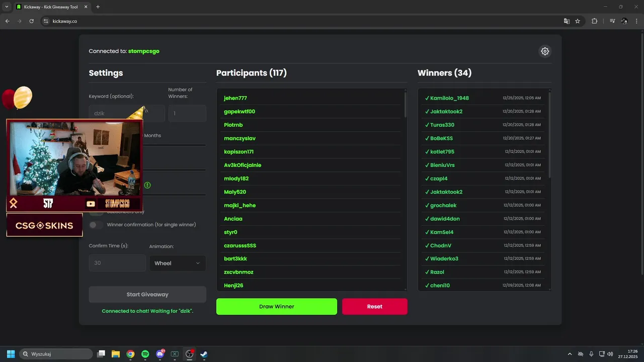
Task: Open the tab search chevron
Action: point(7,7)
